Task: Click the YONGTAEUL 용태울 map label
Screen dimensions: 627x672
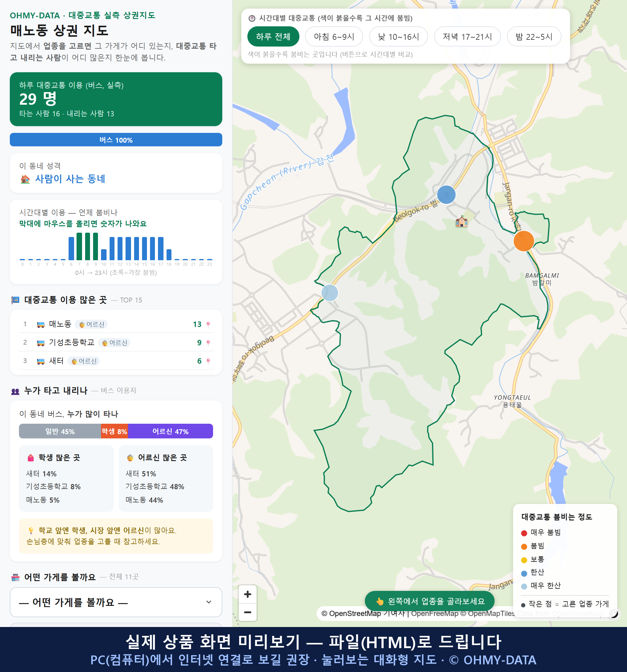Action: pos(512,401)
